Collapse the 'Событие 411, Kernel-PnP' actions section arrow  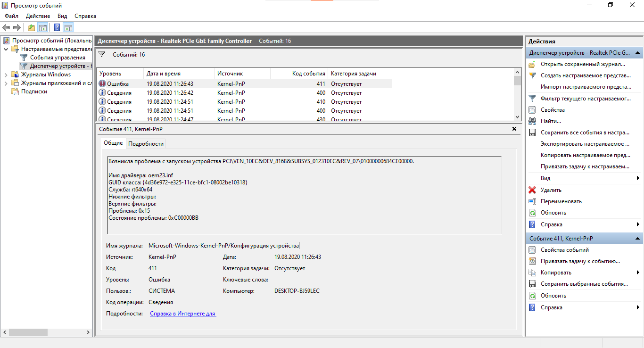637,239
